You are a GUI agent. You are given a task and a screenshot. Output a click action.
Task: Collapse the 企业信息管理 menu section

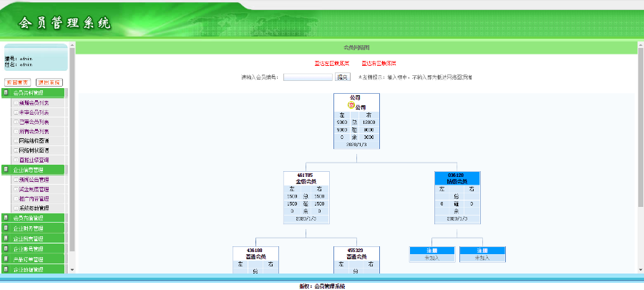[33, 169]
